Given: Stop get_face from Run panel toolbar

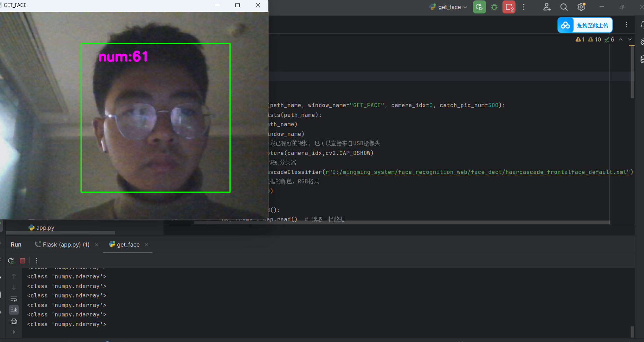Looking at the screenshot, I should [x=23, y=261].
